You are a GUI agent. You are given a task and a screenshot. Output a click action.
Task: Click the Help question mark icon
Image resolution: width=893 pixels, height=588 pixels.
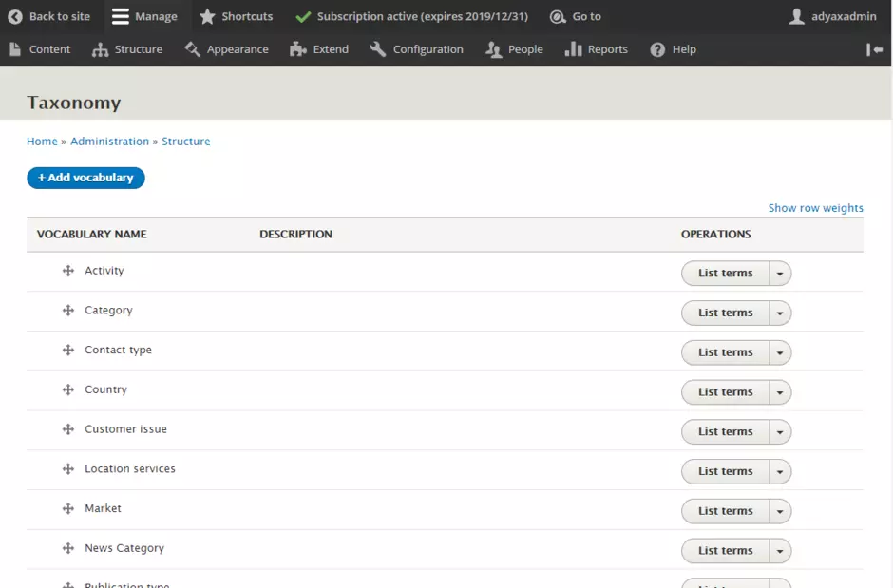[x=657, y=49]
